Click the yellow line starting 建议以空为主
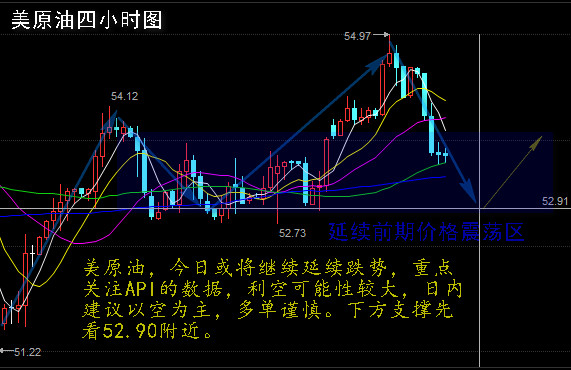571x370 pixels. [x=268, y=310]
